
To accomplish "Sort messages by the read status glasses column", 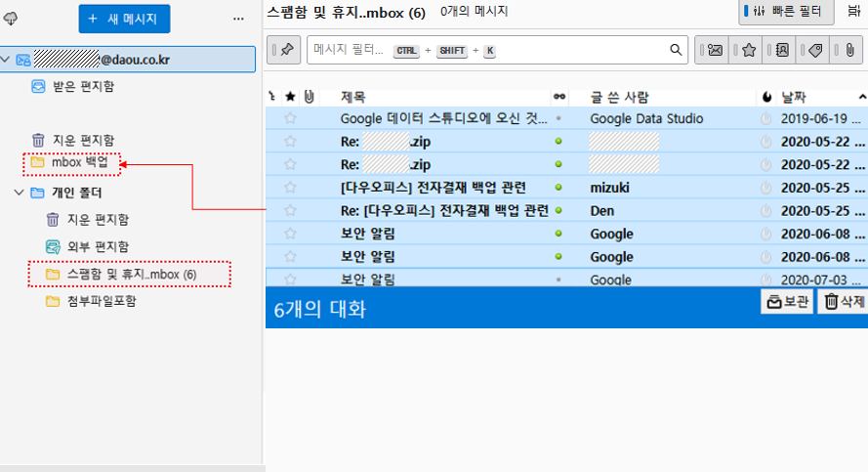I will point(558,97).
